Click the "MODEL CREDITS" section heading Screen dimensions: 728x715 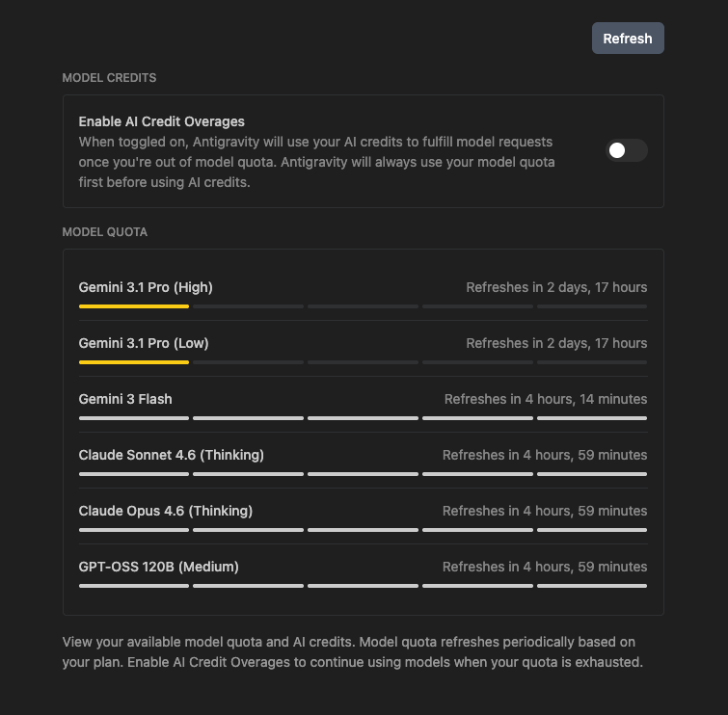point(109,78)
